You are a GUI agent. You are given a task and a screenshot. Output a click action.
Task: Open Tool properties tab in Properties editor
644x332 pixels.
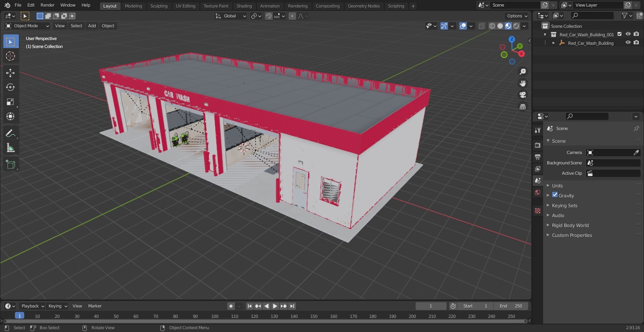point(537,130)
